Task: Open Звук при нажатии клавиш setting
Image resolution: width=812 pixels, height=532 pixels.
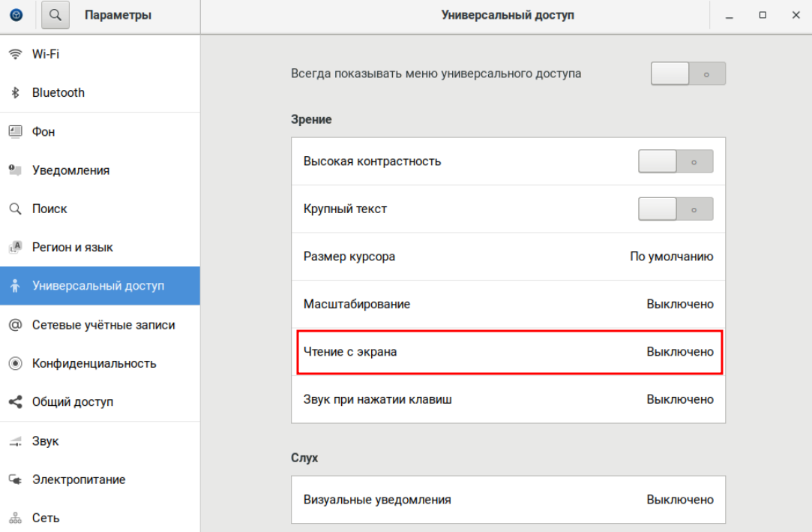Action: coord(508,399)
